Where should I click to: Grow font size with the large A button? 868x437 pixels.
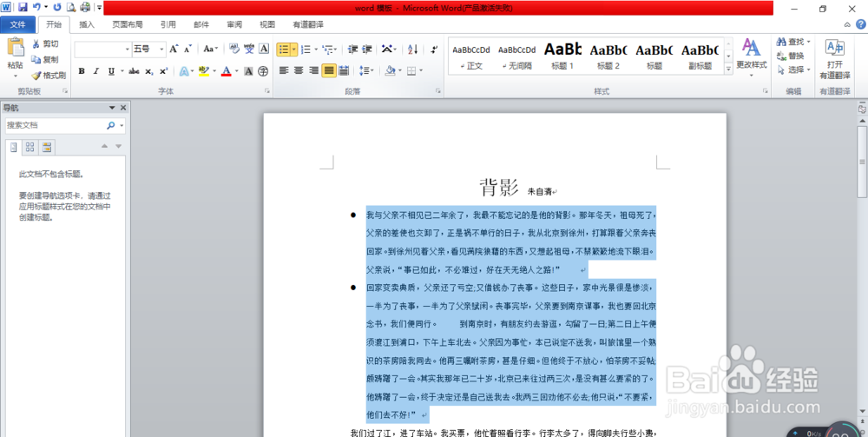click(x=174, y=49)
